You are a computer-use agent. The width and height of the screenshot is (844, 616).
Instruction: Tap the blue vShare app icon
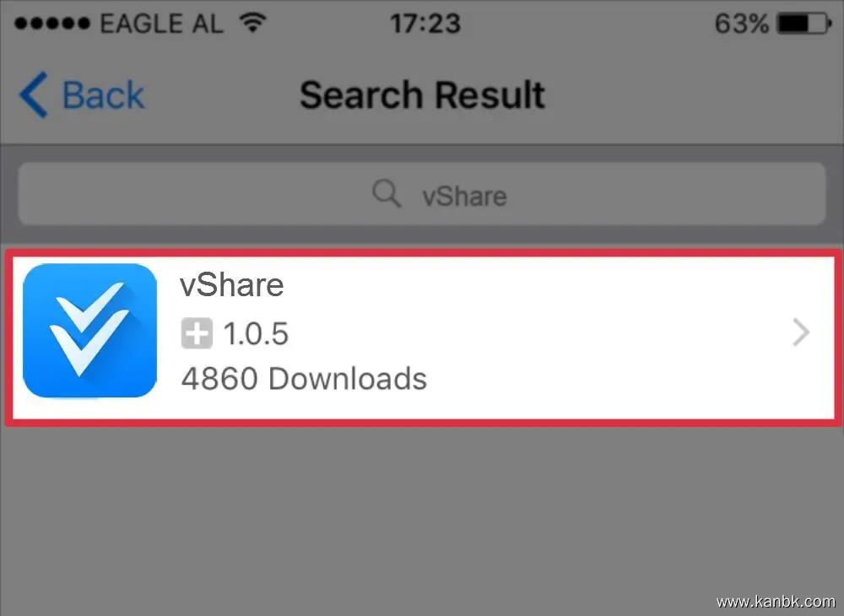(90, 331)
